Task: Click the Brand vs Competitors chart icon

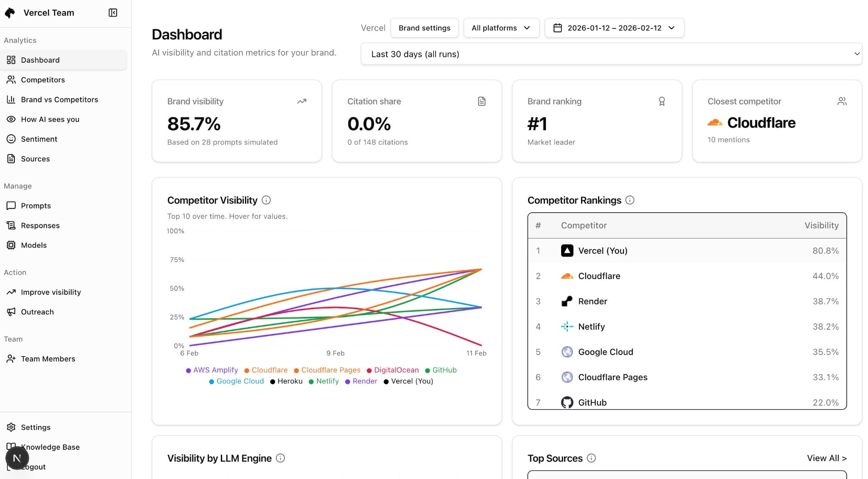Action: click(11, 99)
